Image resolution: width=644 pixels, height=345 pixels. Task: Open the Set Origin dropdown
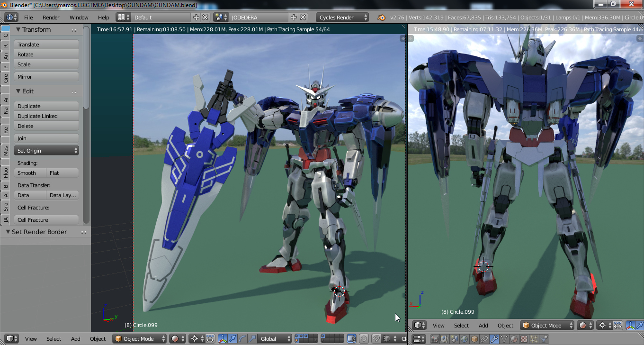pos(46,151)
